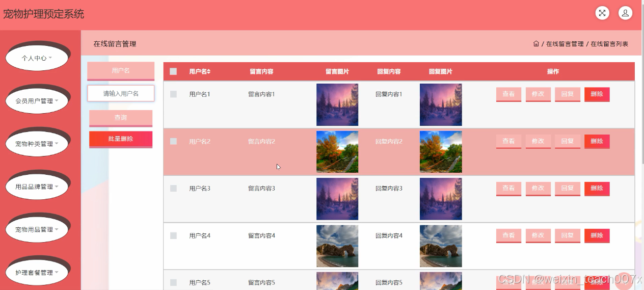Click 修改 for 用户名1 row
This screenshot has width=644, height=290.
pos(538,94)
